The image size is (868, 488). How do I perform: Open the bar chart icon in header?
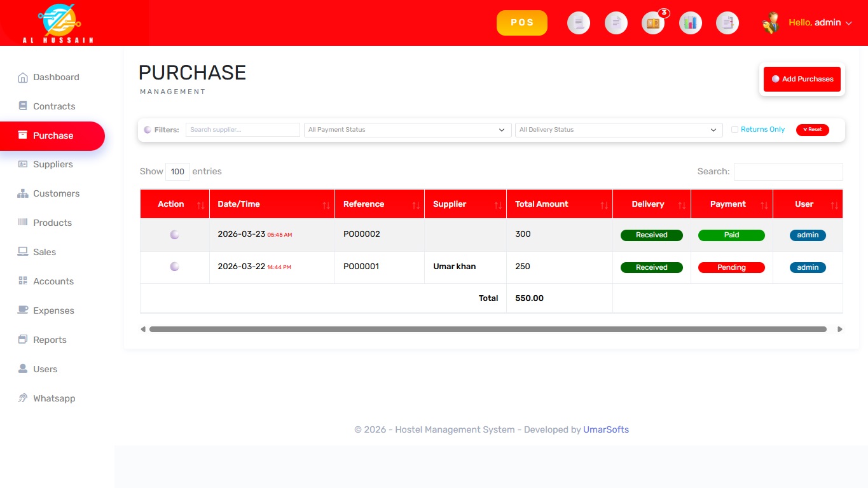point(690,24)
